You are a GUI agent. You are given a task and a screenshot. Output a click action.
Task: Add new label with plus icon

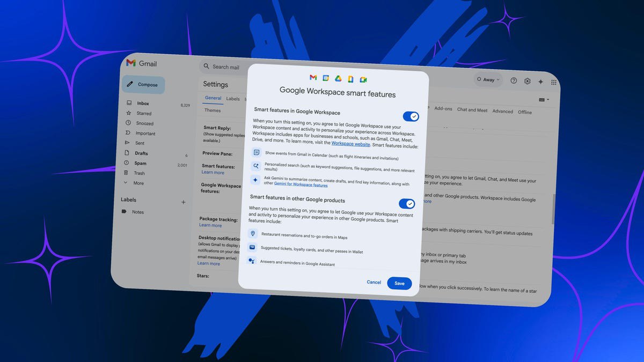pyautogui.click(x=183, y=202)
